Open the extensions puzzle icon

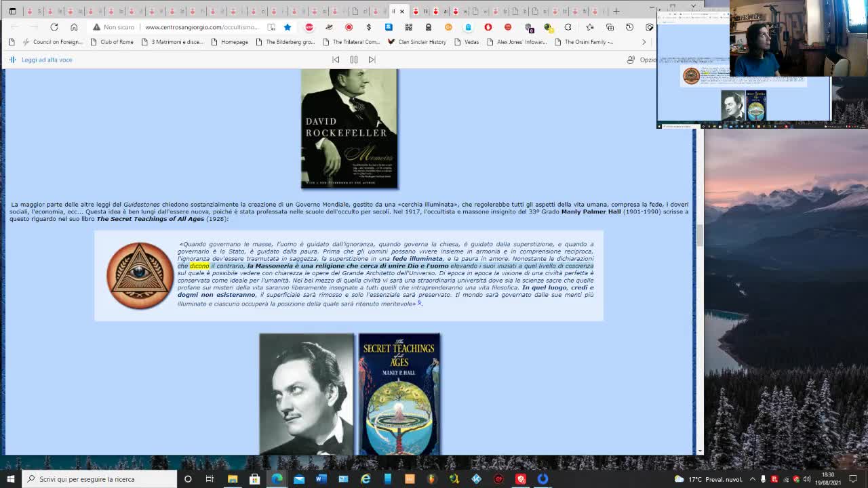click(568, 27)
